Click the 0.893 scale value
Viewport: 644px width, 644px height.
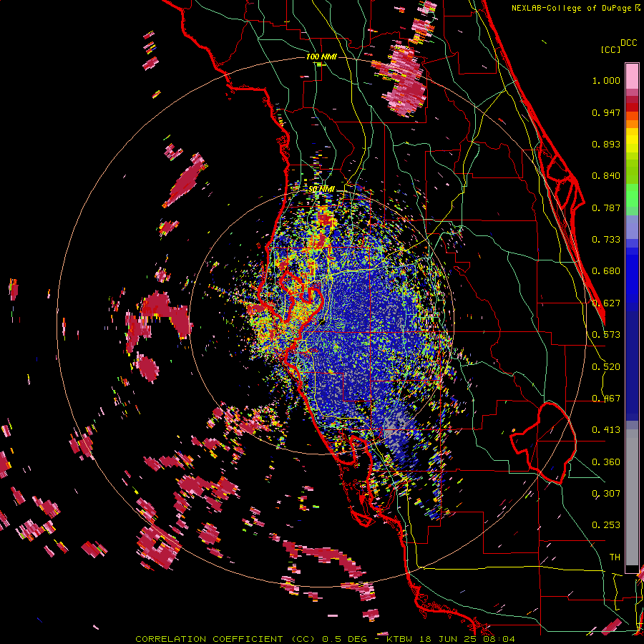606,144
